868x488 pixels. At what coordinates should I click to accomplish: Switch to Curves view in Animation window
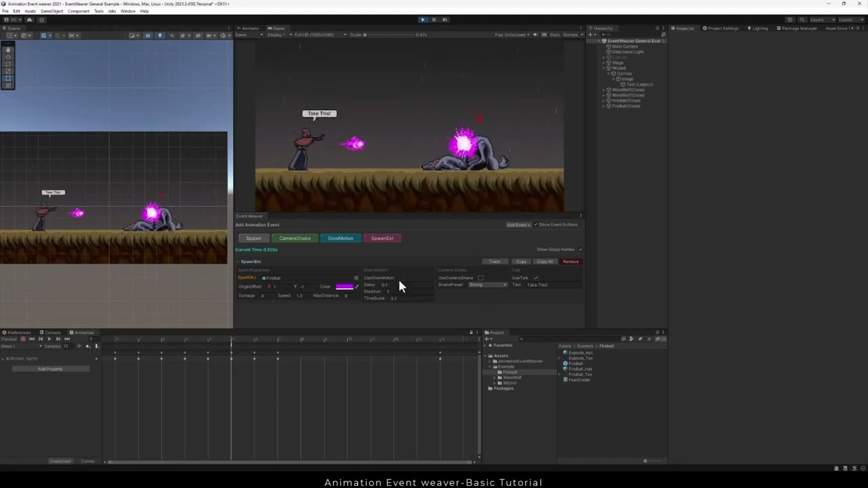(88, 461)
